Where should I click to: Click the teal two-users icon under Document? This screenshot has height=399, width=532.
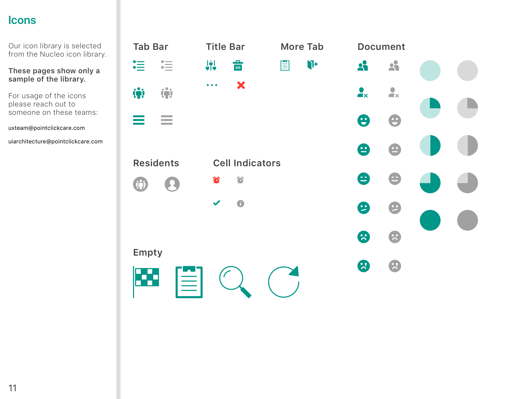363,65
